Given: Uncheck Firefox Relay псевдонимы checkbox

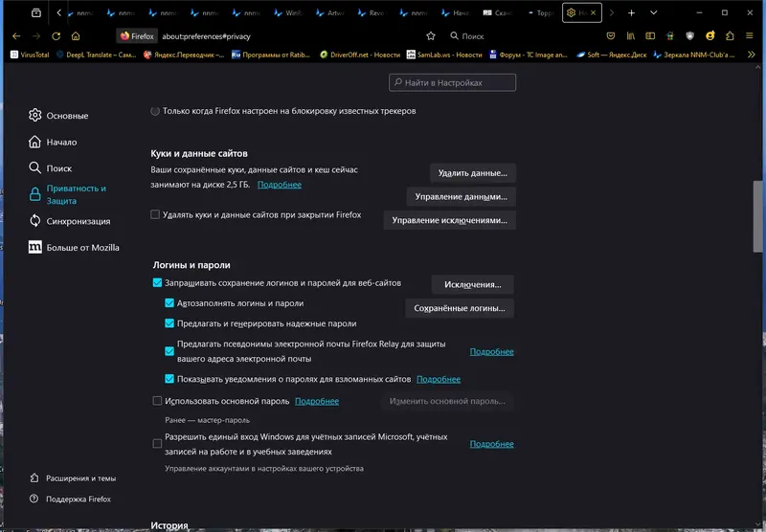Looking at the screenshot, I should click(169, 351).
